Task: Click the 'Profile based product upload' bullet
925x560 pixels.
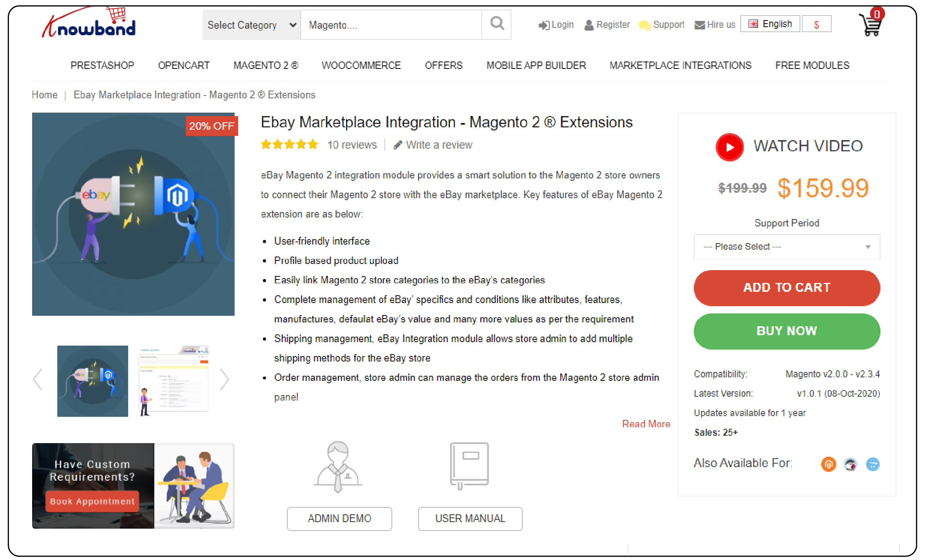Action: [x=336, y=260]
